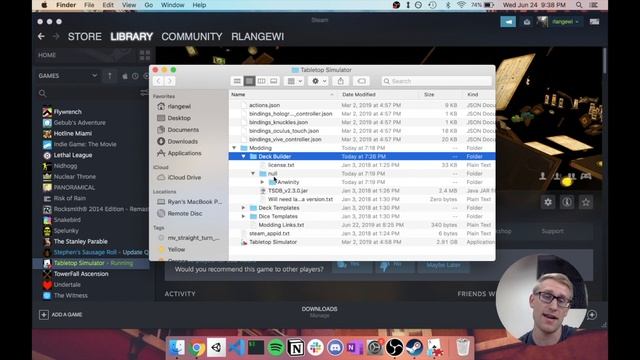The width and height of the screenshot is (640, 360).
Task: Launch Visual Studio Code from the Dock
Action: click(x=236, y=348)
